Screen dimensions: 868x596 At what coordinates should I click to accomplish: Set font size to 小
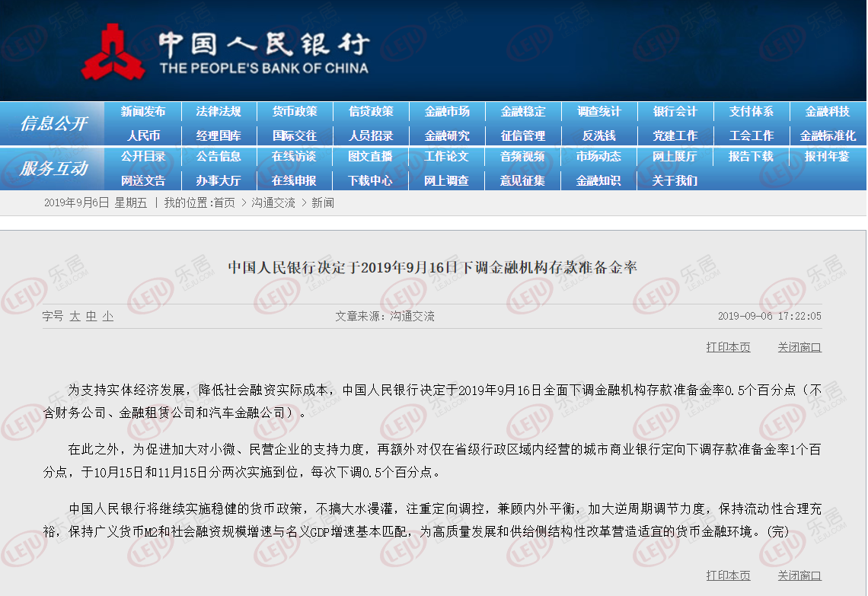[x=108, y=317]
